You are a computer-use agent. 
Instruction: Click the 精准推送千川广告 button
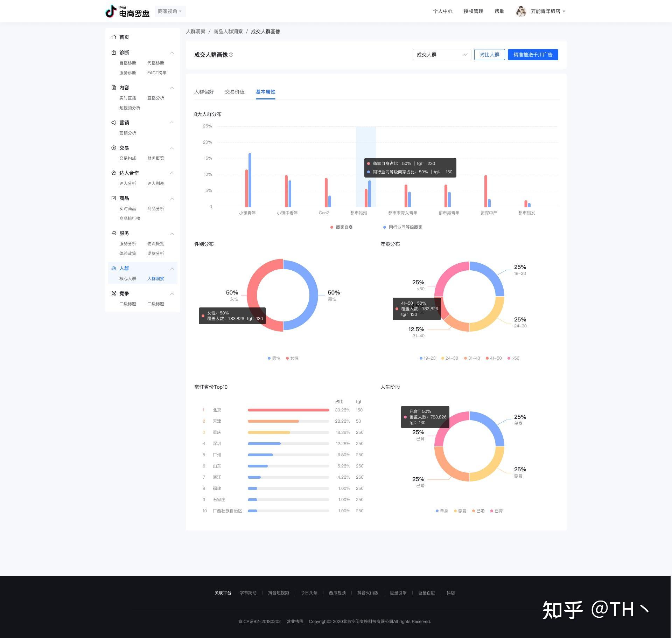point(532,55)
